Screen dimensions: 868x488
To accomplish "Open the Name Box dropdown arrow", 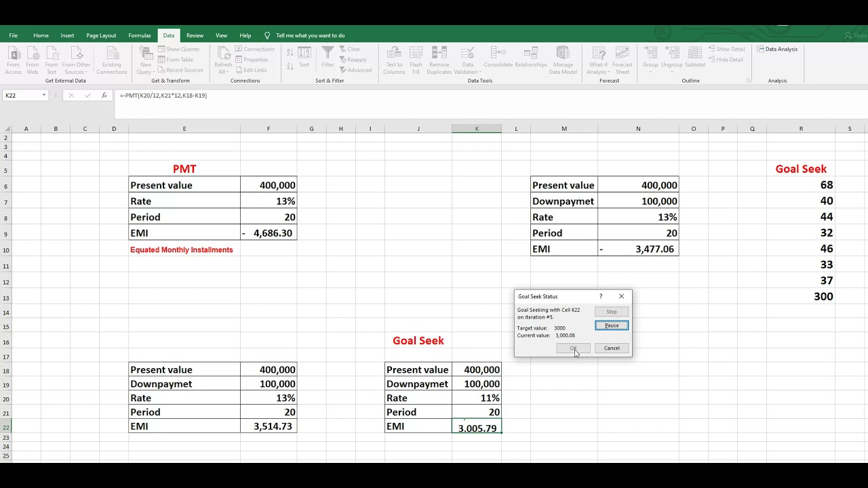I will (44, 96).
